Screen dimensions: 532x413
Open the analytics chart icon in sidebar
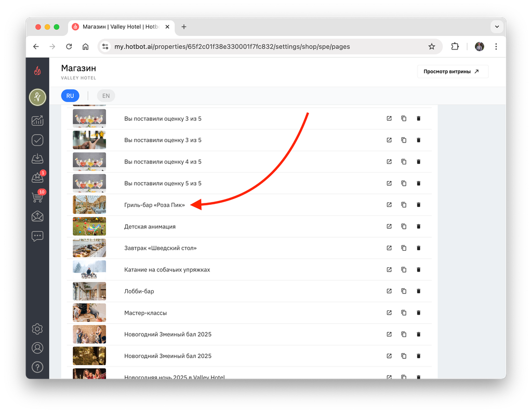coord(37,121)
